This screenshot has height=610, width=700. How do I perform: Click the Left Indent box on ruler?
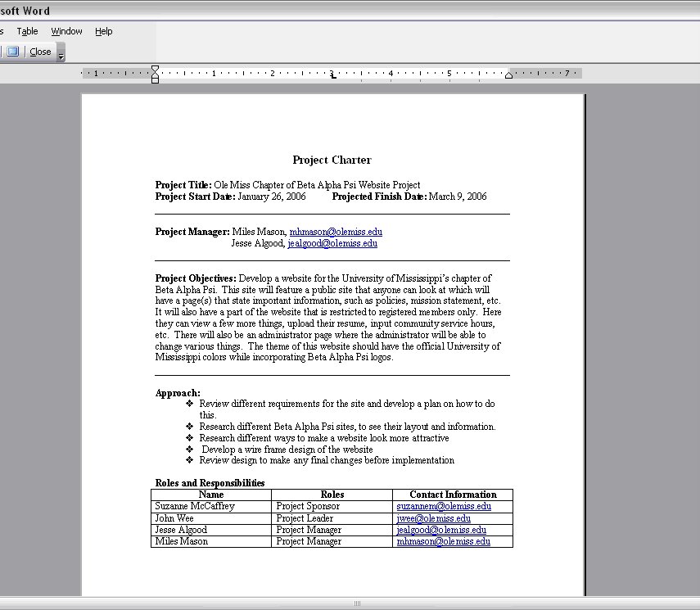pyautogui.click(x=155, y=80)
